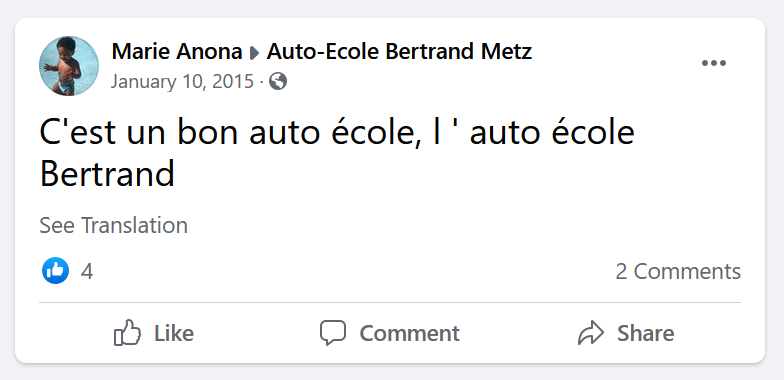The width and height of the screenshot is (784, 380).
Task: Open Marie Anona's profile picture
Action: click(x=69, y=66)
